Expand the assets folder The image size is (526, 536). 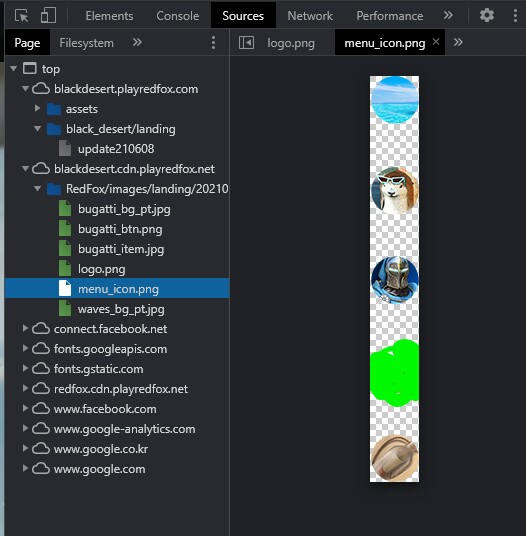point(38,109)
